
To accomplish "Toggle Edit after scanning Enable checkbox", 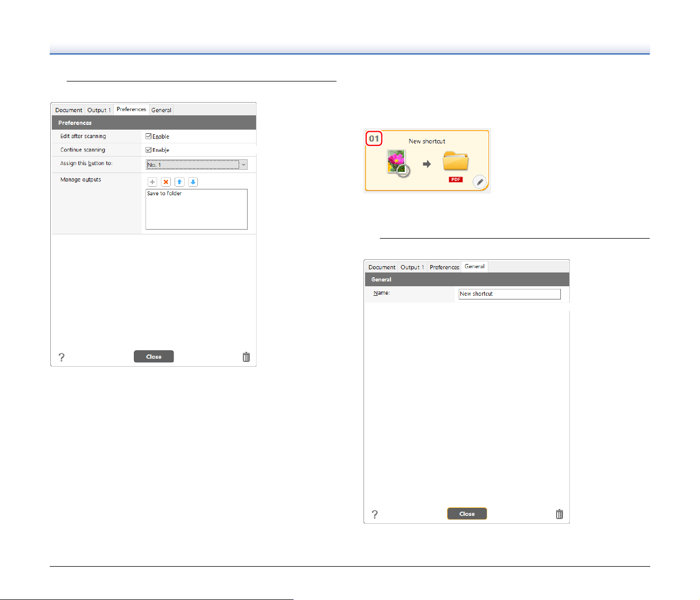I will [x=149, y=137].
